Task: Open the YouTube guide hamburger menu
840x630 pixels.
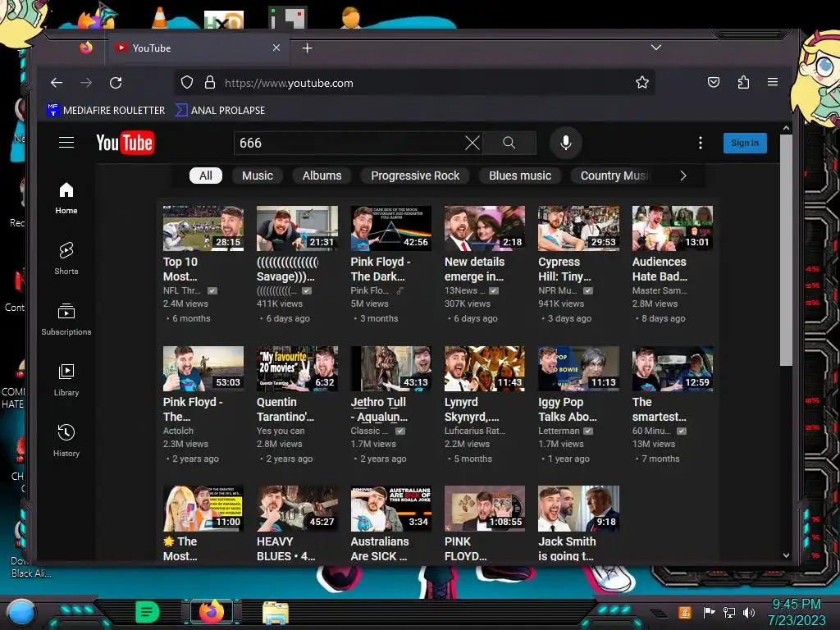Action: pyautogui.click(x=66, y=143)
